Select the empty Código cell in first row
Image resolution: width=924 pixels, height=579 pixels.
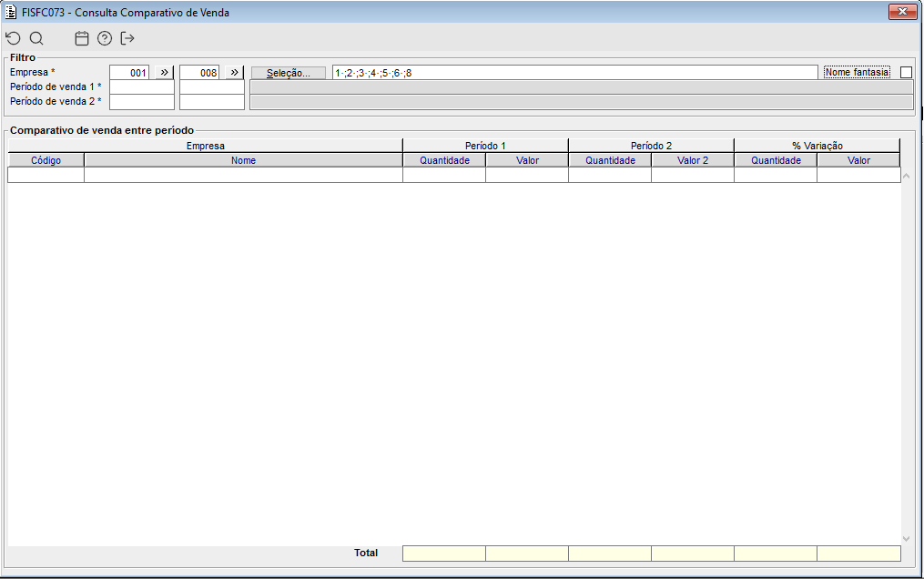pyautogui.click(x=46, y=175)
